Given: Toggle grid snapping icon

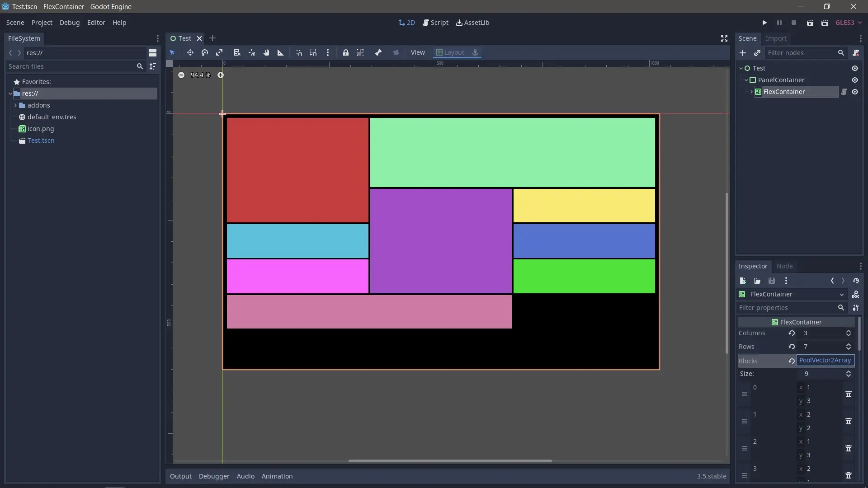Looking at the screenshot, I should pos(313,53).
